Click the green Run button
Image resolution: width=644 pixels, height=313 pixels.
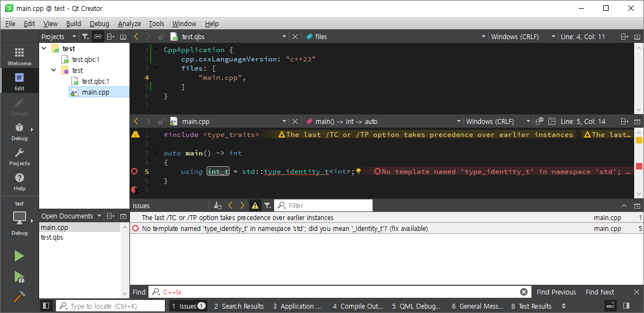20,256
